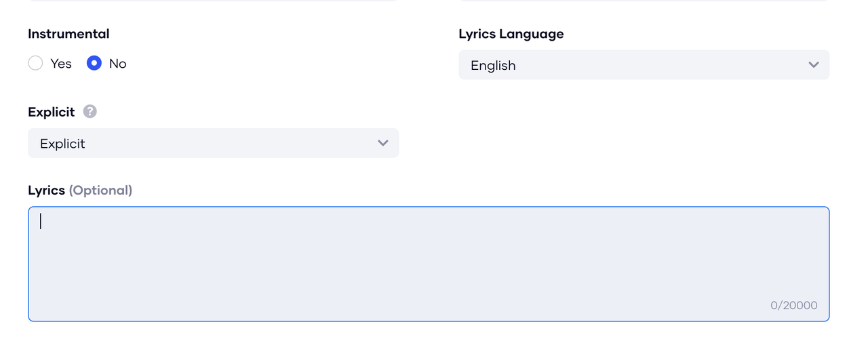Open the Lyrics Language dropdown
This screenshot has width=868, height=339.
tap(644, 65)
